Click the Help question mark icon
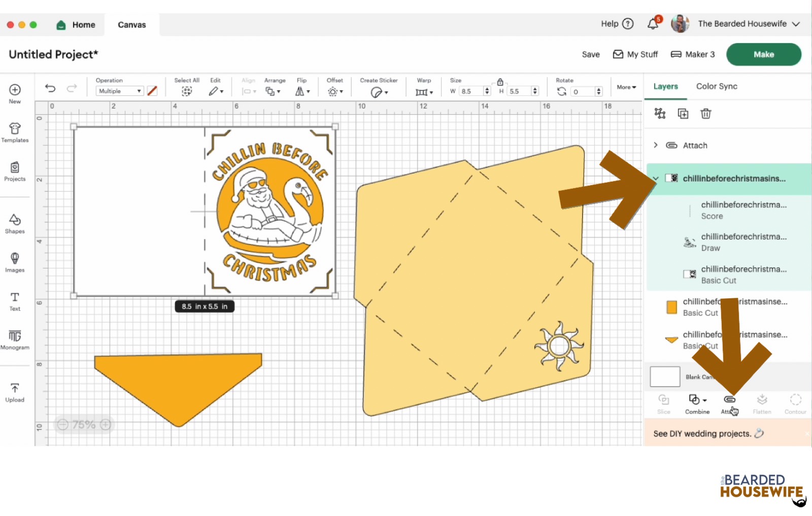 [628, 24]
